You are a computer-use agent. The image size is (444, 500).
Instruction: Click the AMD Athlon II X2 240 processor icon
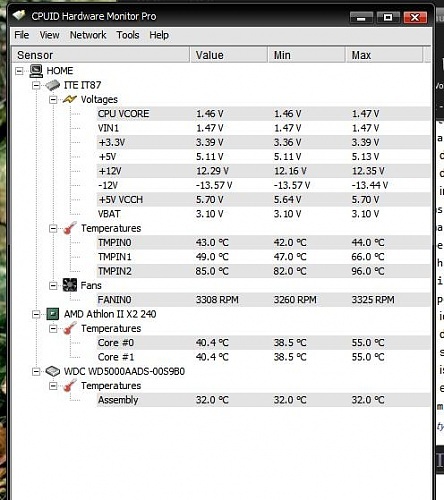coord(53,314)
